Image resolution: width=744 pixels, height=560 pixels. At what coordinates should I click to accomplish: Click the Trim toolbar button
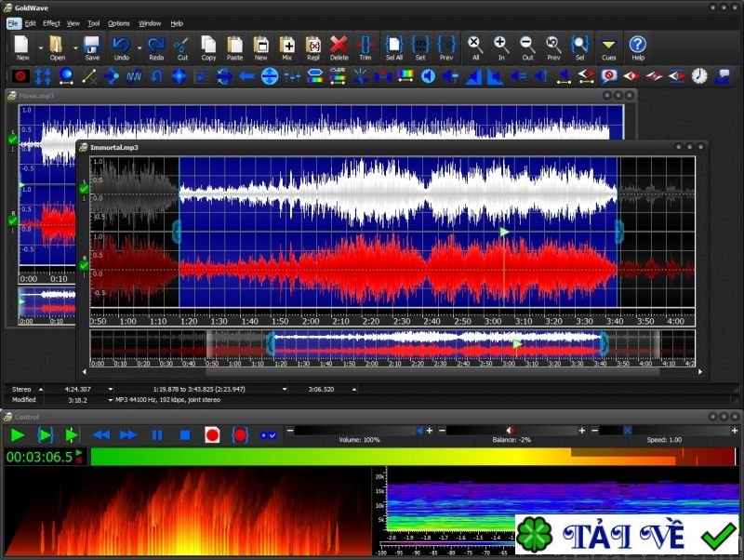[365, 47]
